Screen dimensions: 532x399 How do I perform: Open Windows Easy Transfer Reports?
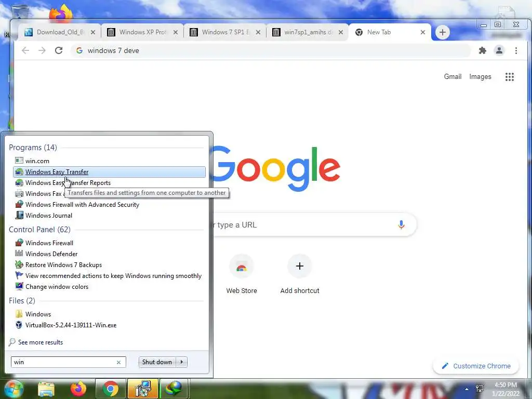click(x=68, y=182)
